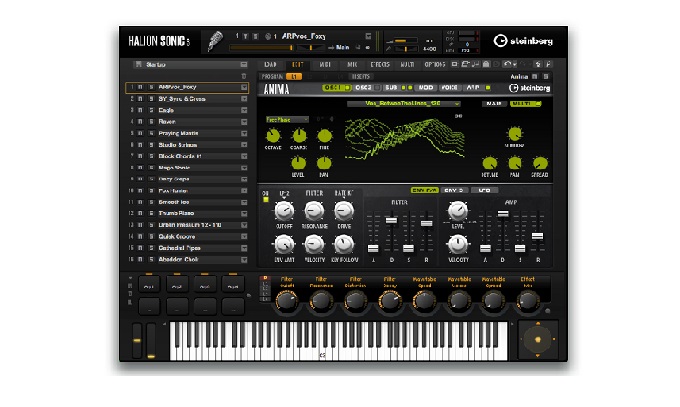Adjust the filter Cutoff knob
Image resolution: width=680 pixels, height=407 pixels.
tap(284, 211)
